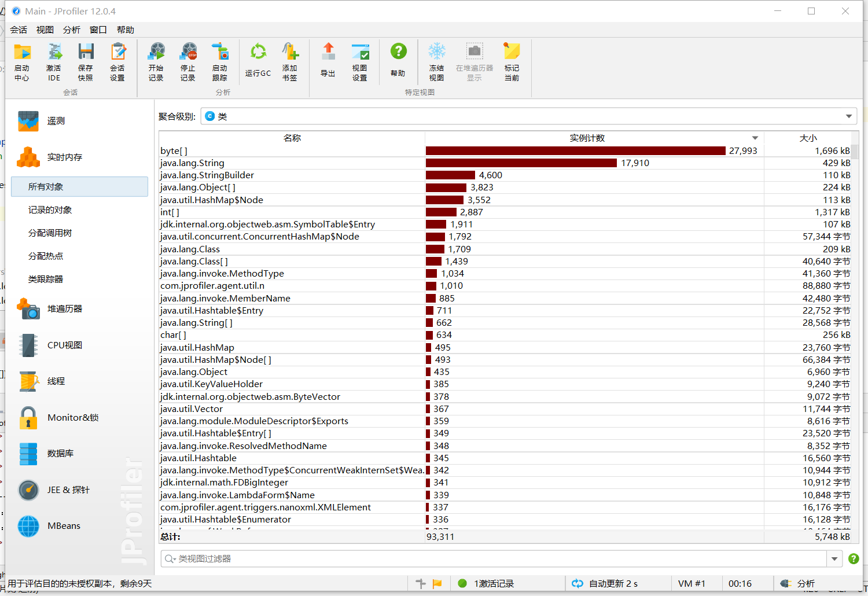Sort by the 名称 column header
Screen dimensions: 868x596
(x=292, y=138)
